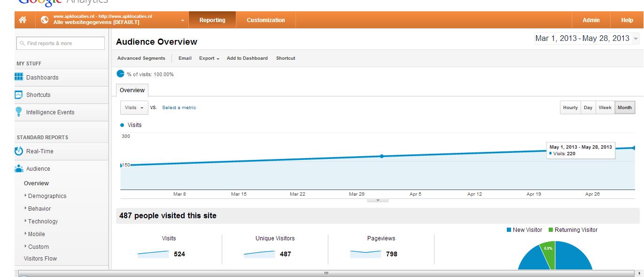Open the Customization tab
Image resolution: width=644 pixels, height=277 pixels.
pos(266,20)
